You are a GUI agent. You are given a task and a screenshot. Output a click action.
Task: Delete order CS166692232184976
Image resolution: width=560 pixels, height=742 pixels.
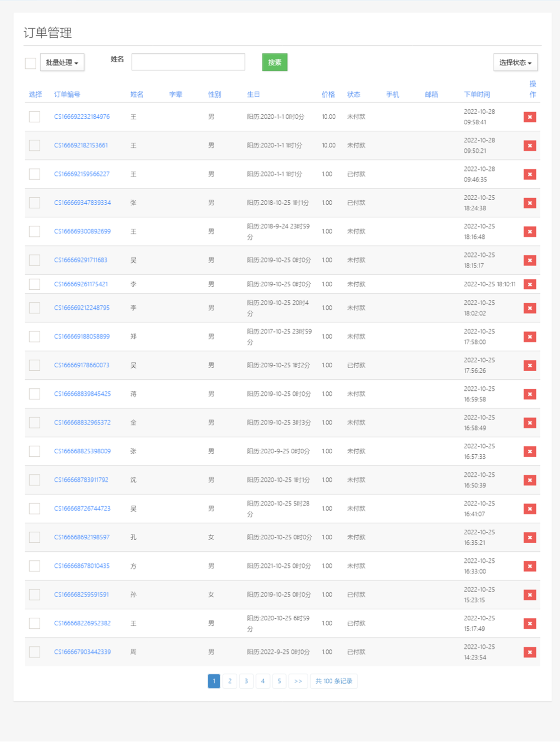coord(530,117)
